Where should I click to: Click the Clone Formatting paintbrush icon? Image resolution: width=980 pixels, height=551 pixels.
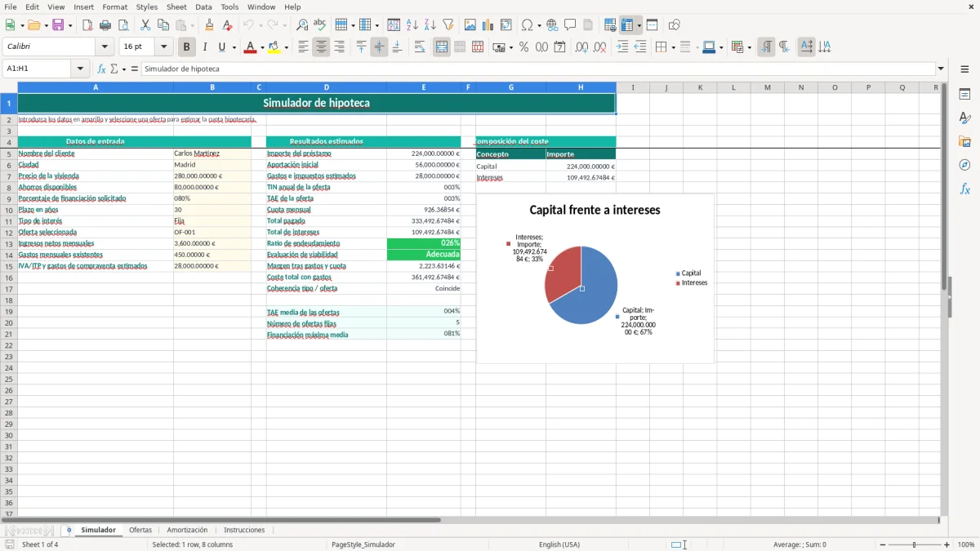210,25
